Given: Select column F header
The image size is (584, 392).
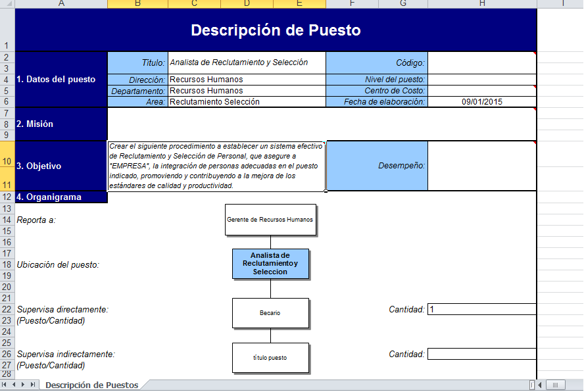Looking at the screenshot, I should 352,4.
